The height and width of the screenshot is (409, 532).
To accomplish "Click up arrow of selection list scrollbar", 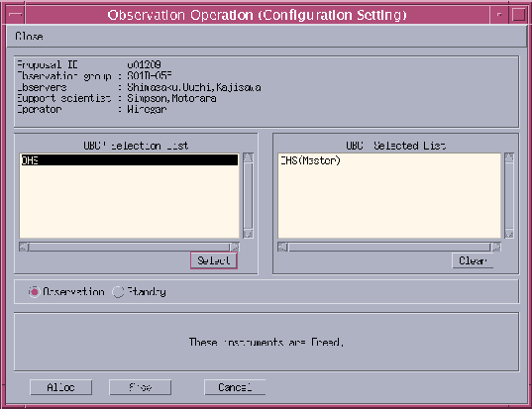I will tap(248, 157).
